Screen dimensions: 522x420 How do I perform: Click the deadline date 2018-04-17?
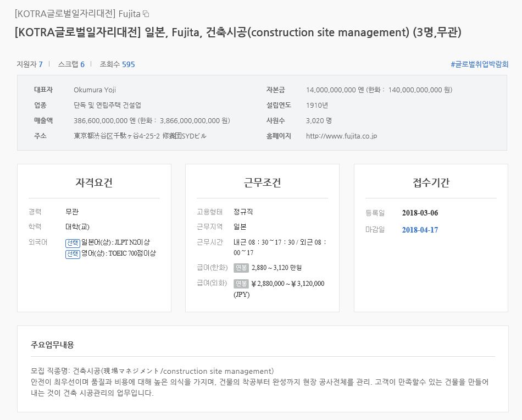click(x=420, y=230)
